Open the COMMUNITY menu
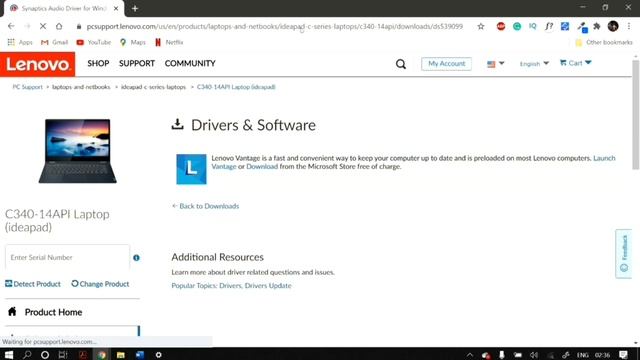This screenshot has height=360, width=640. (x=190, y=63)
